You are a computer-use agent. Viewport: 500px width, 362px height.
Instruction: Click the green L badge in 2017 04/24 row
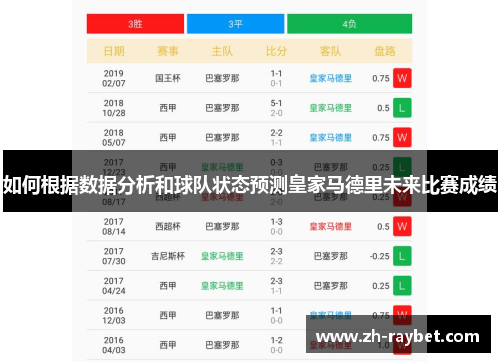point(402,286)
